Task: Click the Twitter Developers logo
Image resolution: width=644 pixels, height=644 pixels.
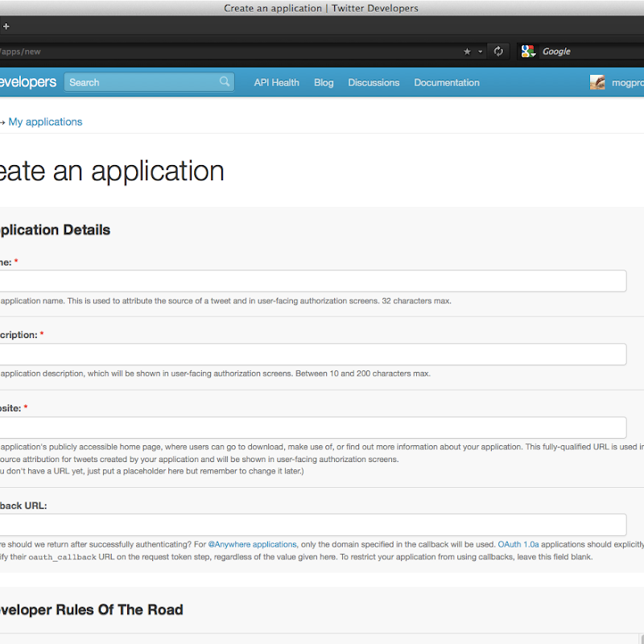Action: click(28, 82)
